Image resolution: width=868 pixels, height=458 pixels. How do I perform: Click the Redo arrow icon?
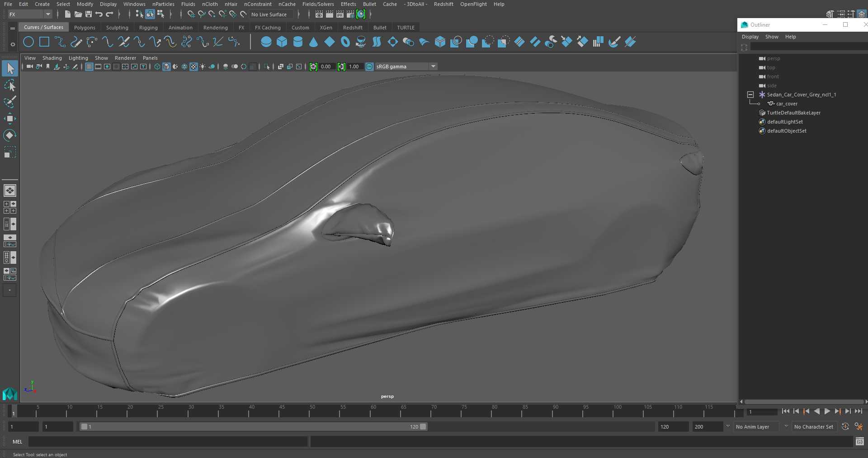tap(109, 14)
